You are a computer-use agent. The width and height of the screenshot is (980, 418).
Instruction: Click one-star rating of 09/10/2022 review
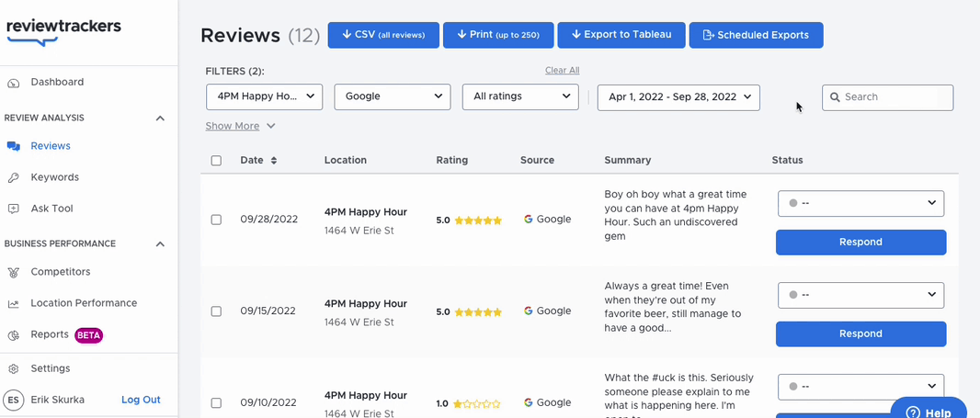pyautogui.click(x=477, y=403)
